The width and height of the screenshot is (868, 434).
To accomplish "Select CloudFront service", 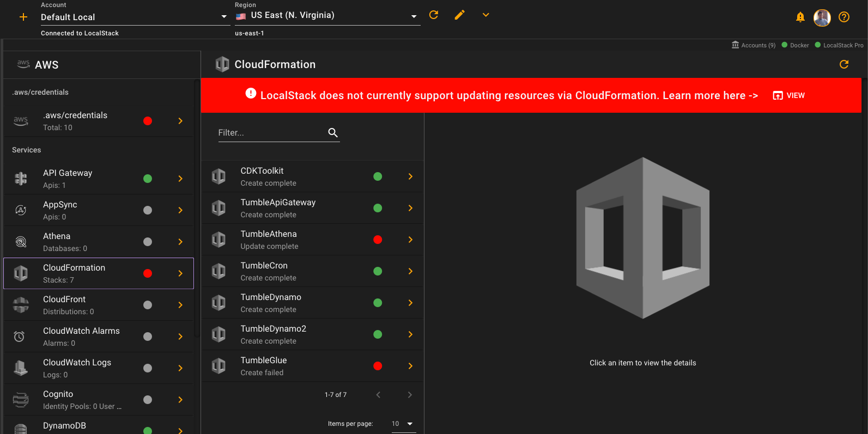I will coord(99,305).
